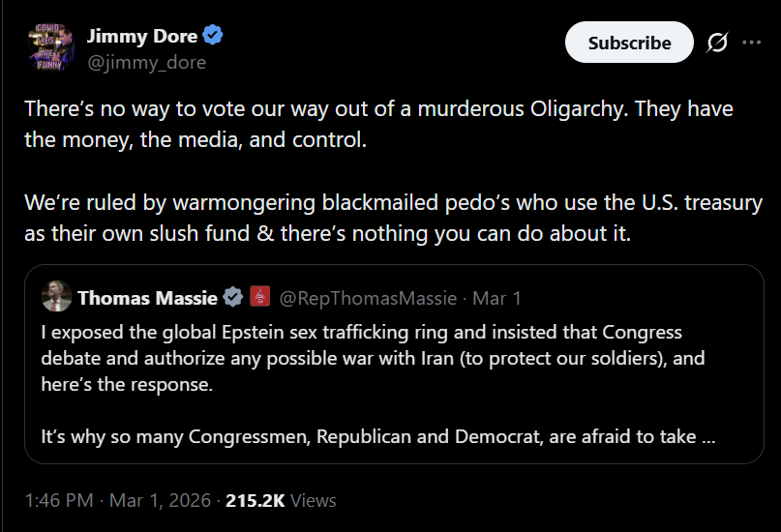
Task: Click Jimmy Dore's blue verified badge
Action: pos(213,36)
